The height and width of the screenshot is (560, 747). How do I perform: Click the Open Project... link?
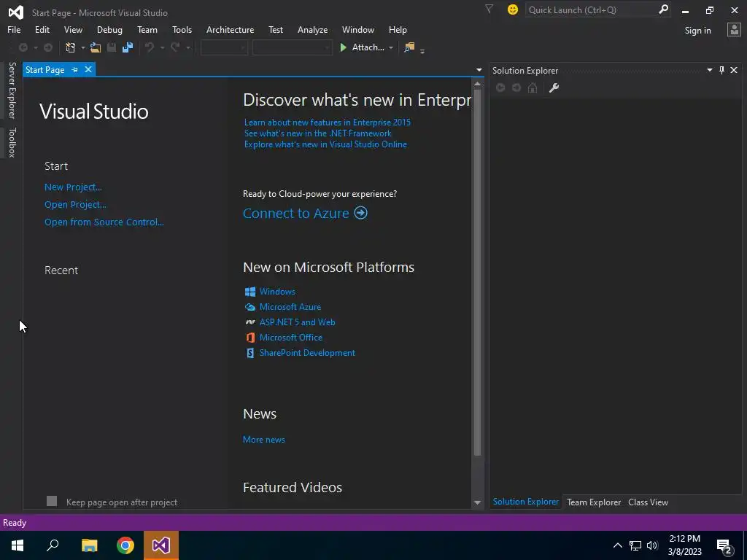tap(75, 204)
